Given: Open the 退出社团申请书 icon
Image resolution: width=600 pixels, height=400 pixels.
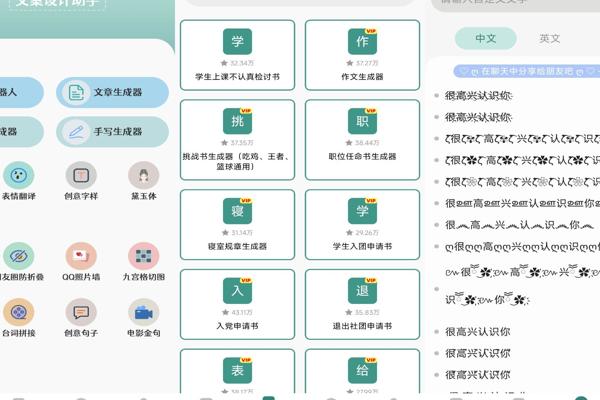Looking at the screenshot, I should point(362,291).
